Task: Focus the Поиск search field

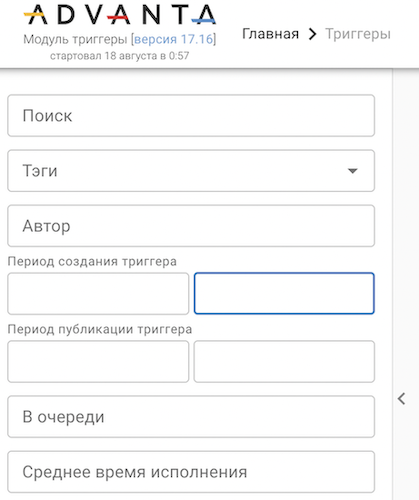Action: 191,116
